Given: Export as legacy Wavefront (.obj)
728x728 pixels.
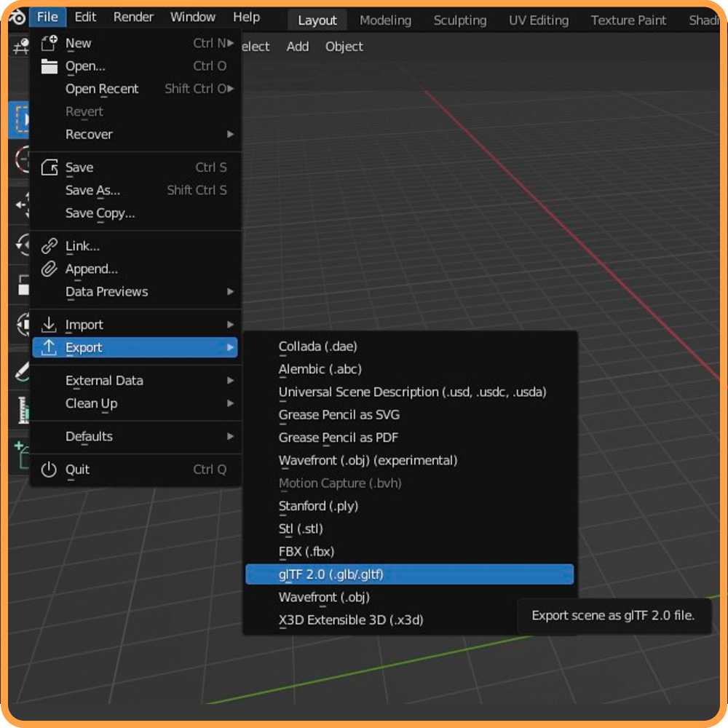Looking at the screenshot, I should coord(409,597).
